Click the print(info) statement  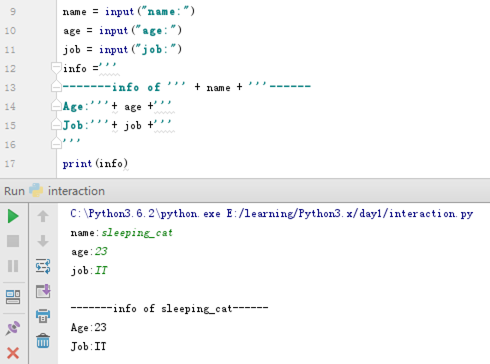[x=95, y=163]
